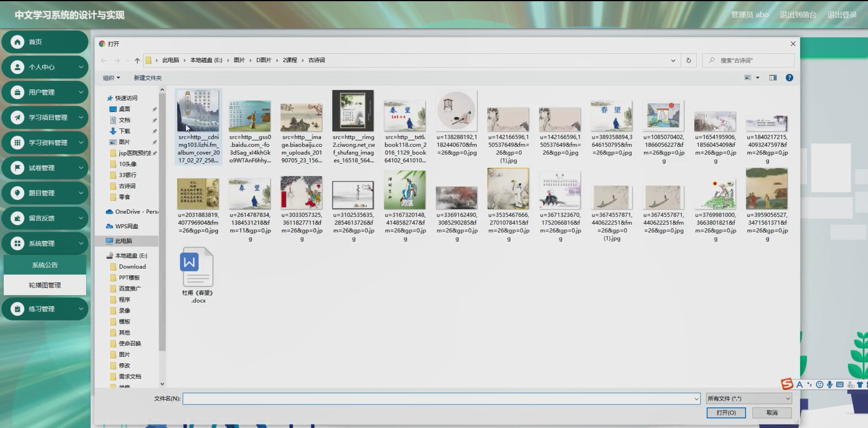Viewport: 868px width, 428px height.
Task: Focus the 文件名 input field
Action: [x=438, y=398]
